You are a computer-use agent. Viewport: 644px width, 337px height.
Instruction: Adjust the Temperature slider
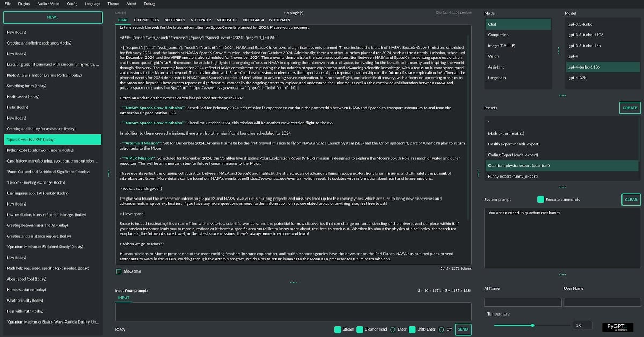(x=532, y=325)
